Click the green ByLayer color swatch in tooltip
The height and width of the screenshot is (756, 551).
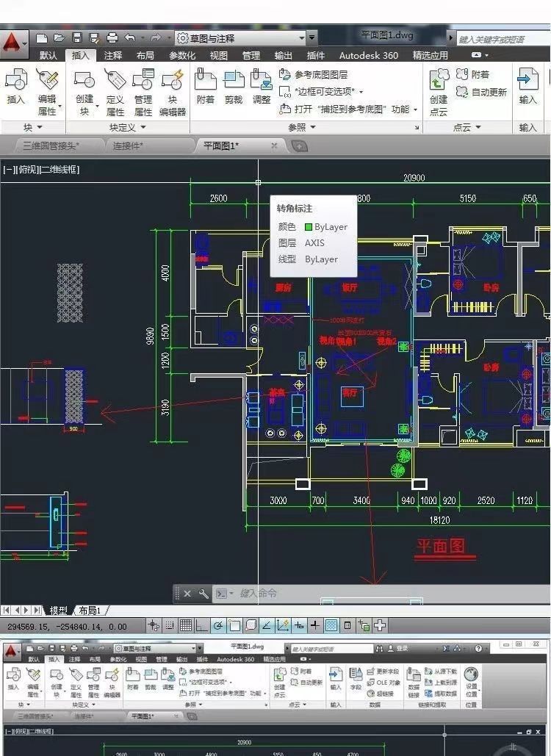tap(309, 227)
